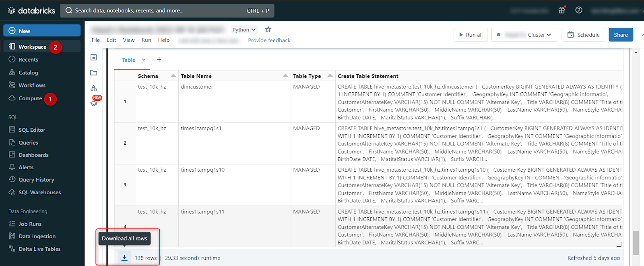Viewport: 644px width, 266px height.
Task: Click the Share button
Action: [x=621, y=35]
